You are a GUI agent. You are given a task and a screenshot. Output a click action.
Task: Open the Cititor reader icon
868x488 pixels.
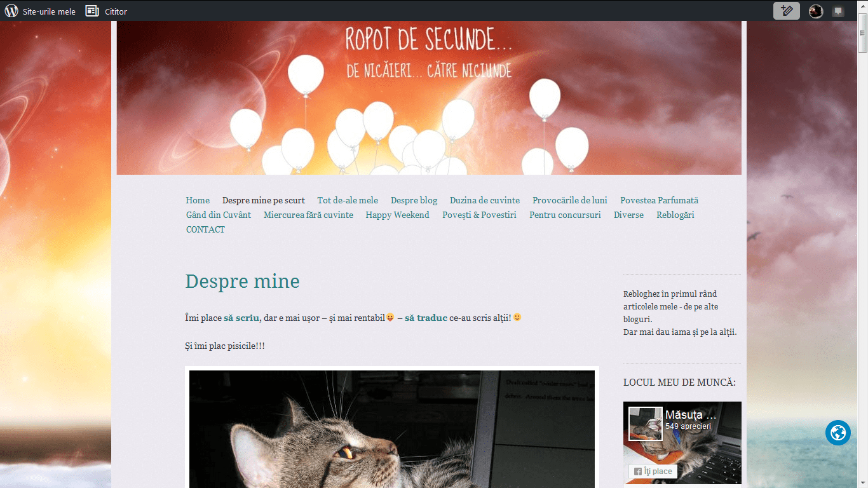point(92,11)
